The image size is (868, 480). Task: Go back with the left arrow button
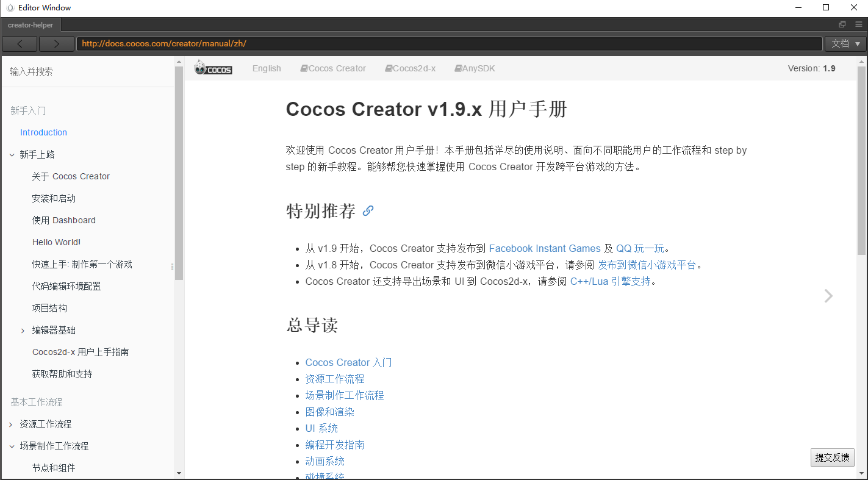(20, 44)
